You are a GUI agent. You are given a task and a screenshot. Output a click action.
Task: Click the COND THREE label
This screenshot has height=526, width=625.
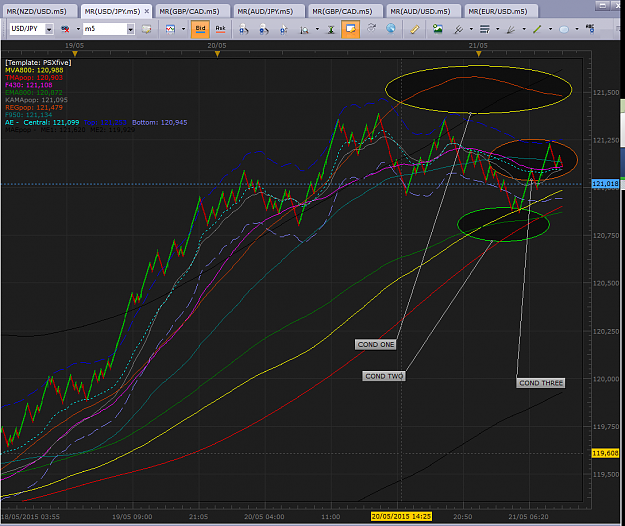click(541, 383)
